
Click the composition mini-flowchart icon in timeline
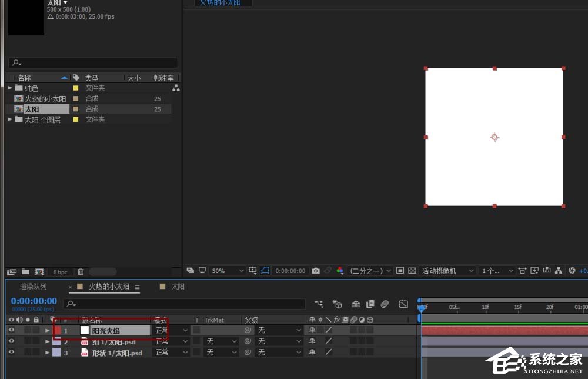(x=319, y=304)
